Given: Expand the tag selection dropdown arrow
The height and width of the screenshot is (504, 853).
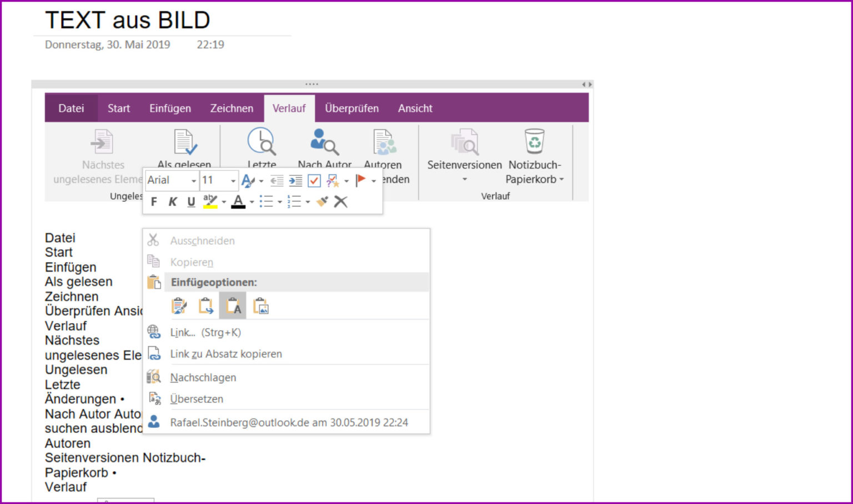Looking at the screenshot, I should tap(347, 181).
